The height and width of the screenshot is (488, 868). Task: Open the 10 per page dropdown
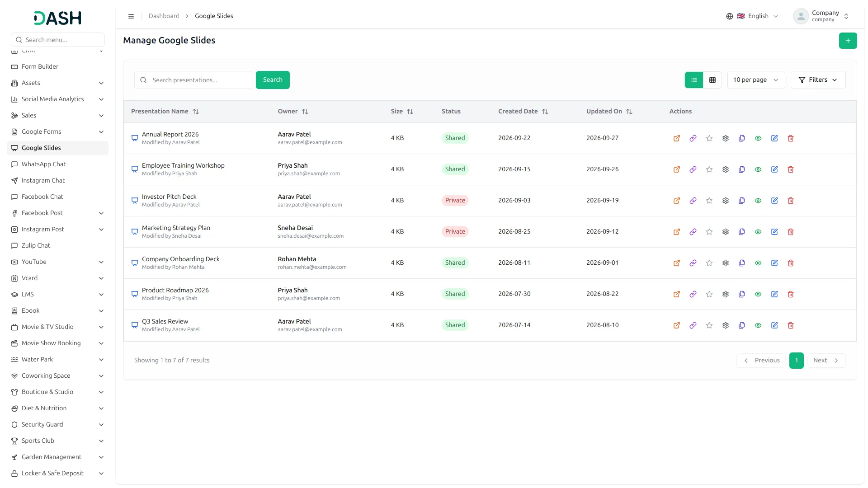[x=755, y=80]
